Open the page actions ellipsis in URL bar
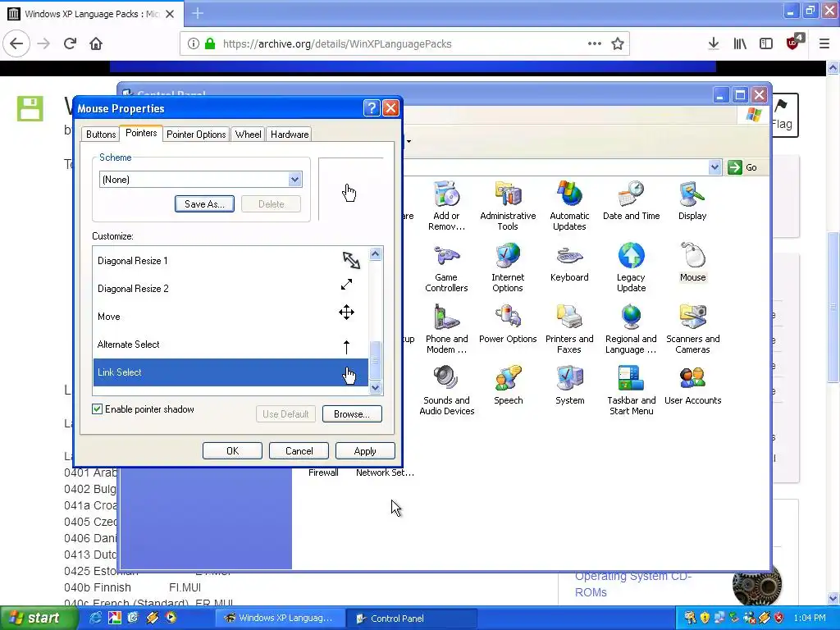 point(594,44)
